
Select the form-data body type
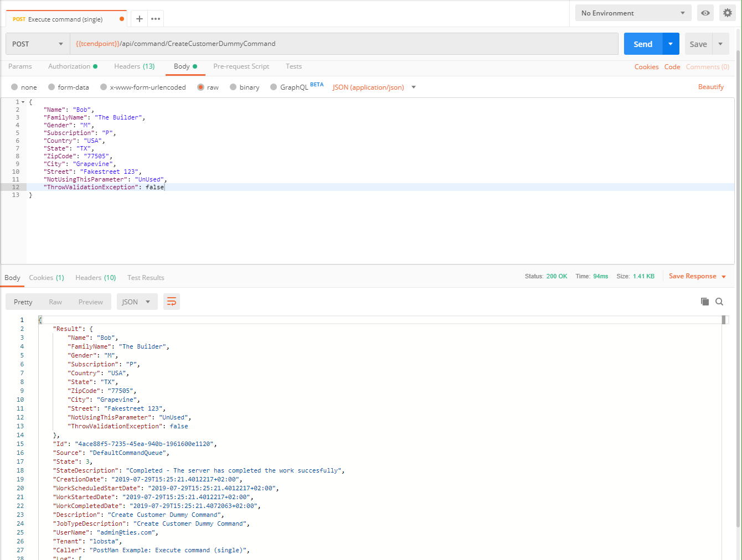pos(51,87)
